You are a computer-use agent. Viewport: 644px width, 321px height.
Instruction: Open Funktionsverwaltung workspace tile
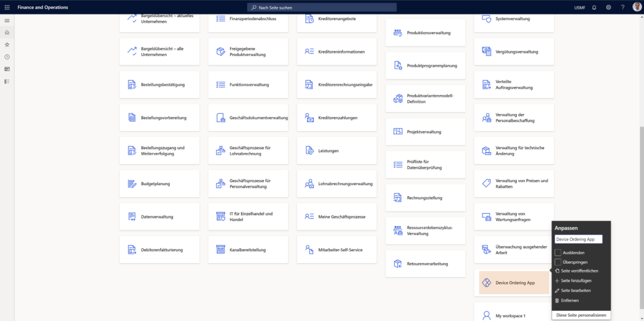pos(248,85)
